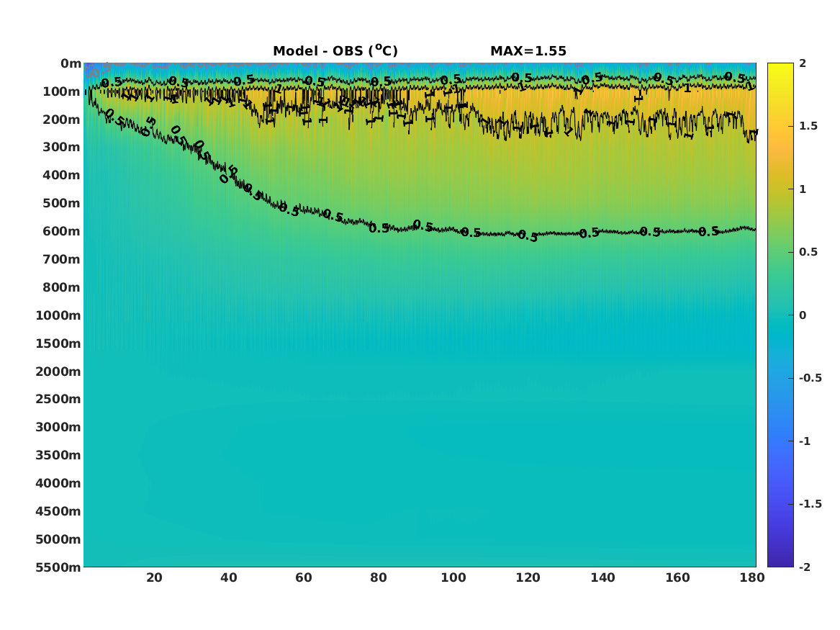Select the x-axis tick label "180"

pyautogui.click(x=752, y=577)
